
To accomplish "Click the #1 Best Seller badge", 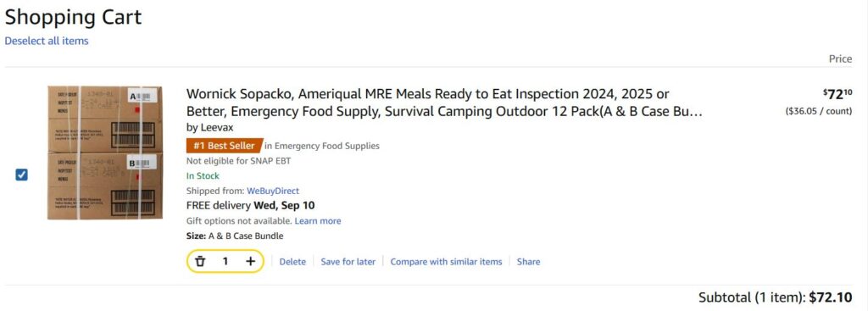I will [x=224, y=146].
